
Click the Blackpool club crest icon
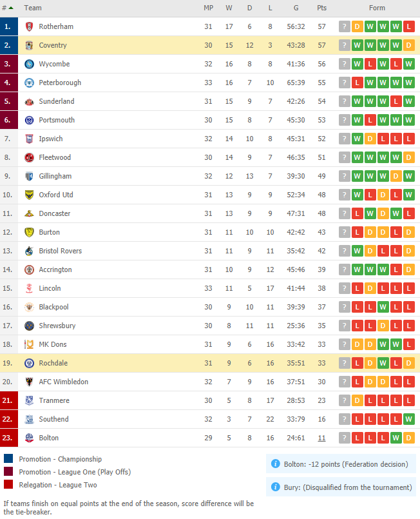click(x=29, y=307)
